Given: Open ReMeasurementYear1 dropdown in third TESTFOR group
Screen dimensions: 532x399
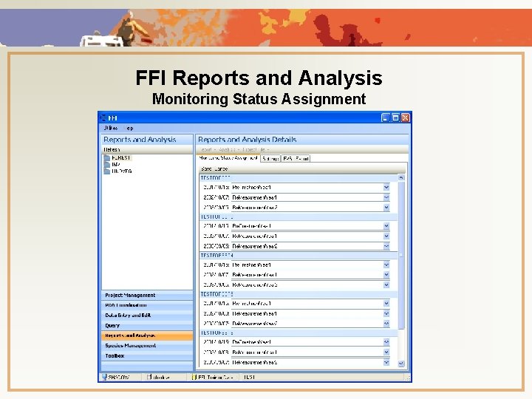Looking at the screenshot, I should 386,275.
